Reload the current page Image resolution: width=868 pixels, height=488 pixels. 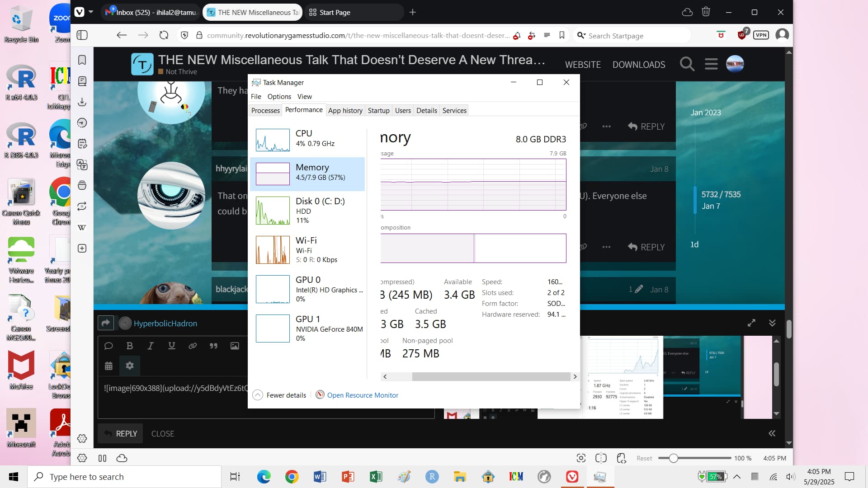[x=164, y=35]
